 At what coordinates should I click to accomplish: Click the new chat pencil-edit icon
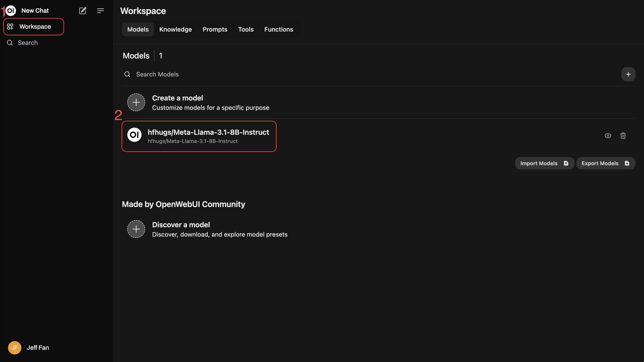tap(83, 10)
